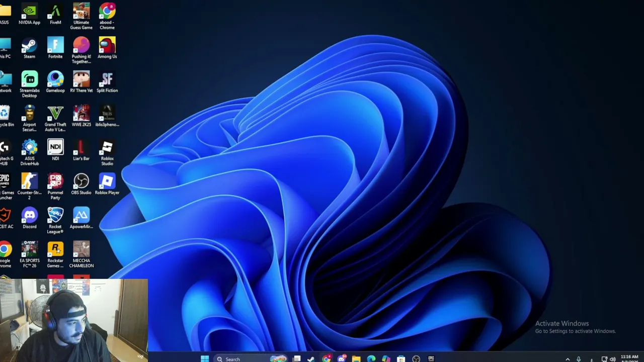Screen dimensions: 644x362
Task: Click the NDI desktop shortcut
Action: [55, 151]
